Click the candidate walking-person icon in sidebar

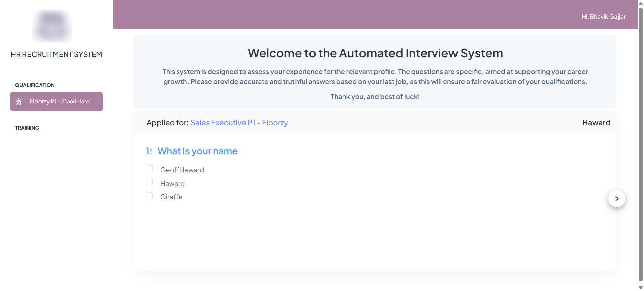point(19,101)
